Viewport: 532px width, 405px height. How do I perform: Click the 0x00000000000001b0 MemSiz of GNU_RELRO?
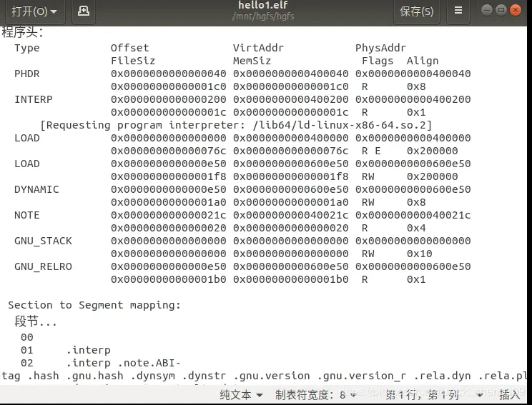point(290,279)
